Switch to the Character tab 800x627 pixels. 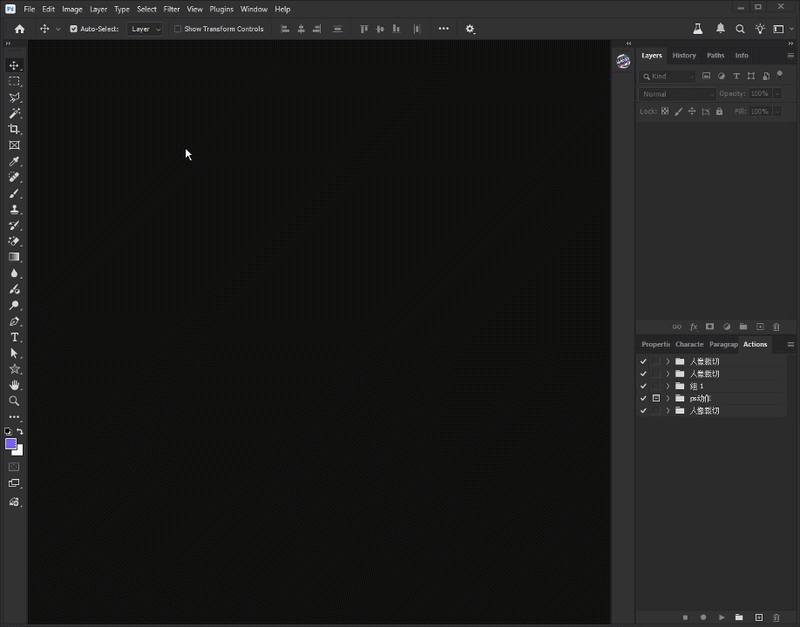(x=689, y=344)
